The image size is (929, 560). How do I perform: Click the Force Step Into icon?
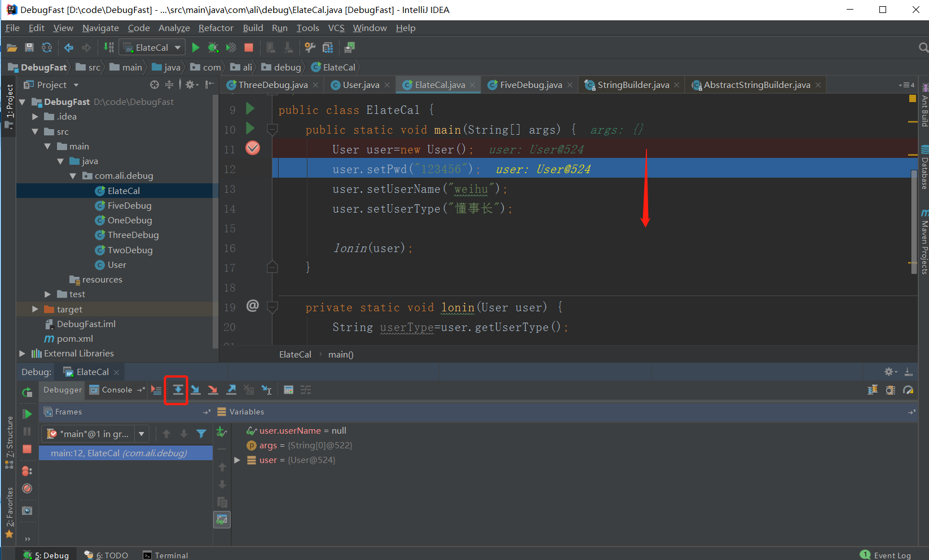[213, 390]
